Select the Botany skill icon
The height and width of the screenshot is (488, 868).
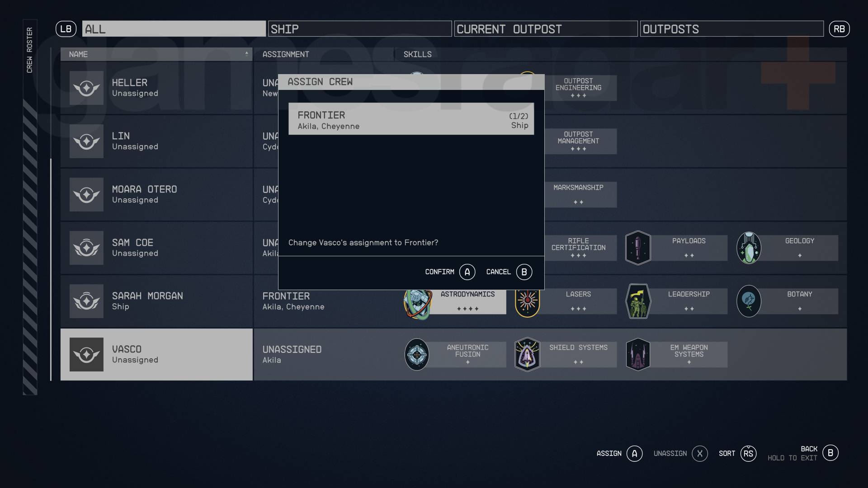tap(749, 301)
